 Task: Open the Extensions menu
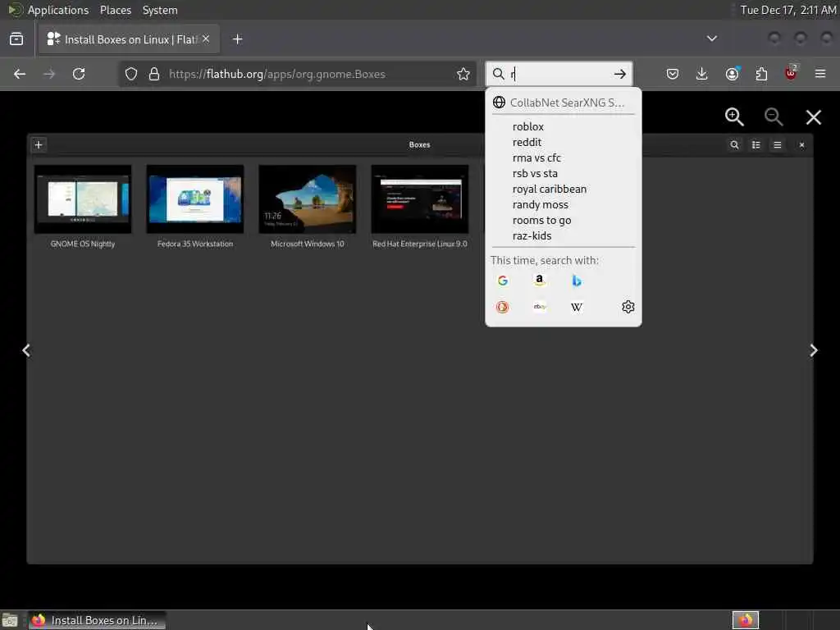(x=761, y=74)
